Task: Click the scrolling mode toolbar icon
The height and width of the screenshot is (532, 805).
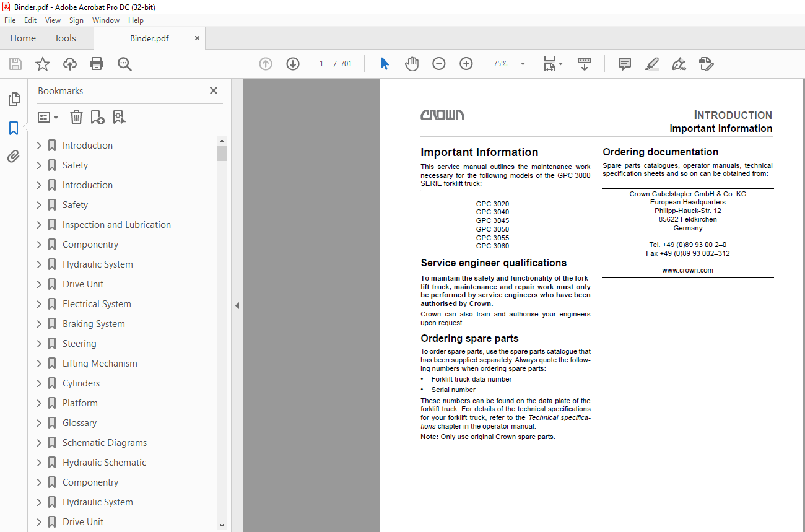Action: [585, 64]
